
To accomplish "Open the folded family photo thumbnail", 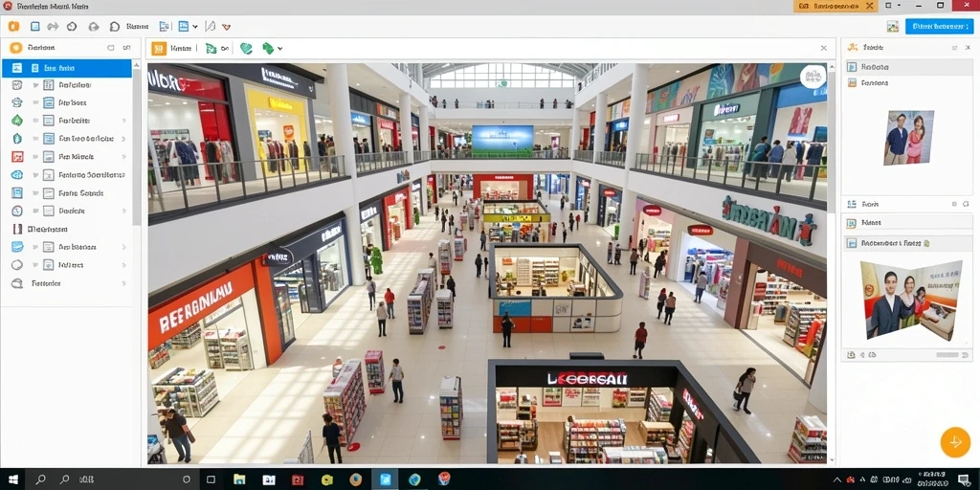I will tap(910, 300).
